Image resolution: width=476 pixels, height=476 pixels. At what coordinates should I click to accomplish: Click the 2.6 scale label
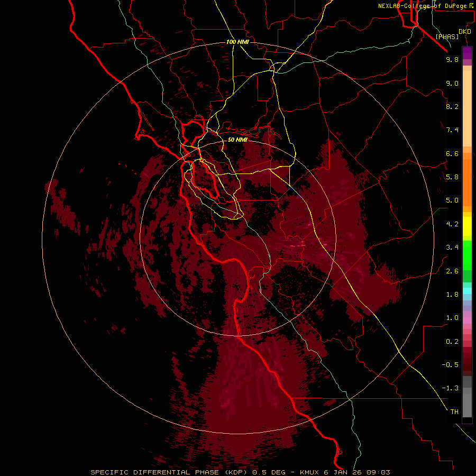click(452, 271)
